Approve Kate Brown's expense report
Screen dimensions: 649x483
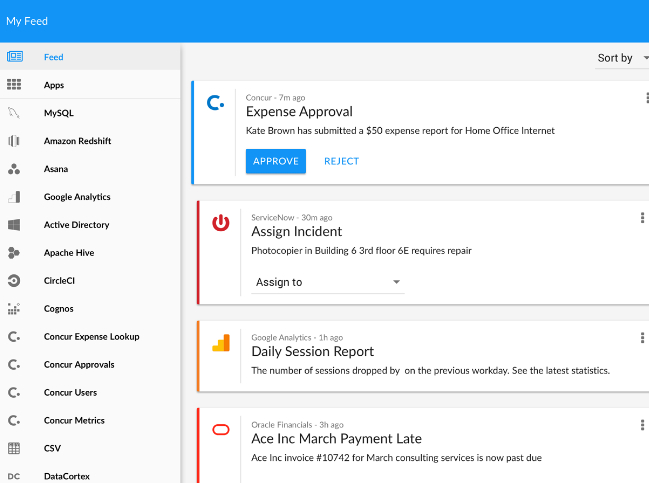pos(276,161)
